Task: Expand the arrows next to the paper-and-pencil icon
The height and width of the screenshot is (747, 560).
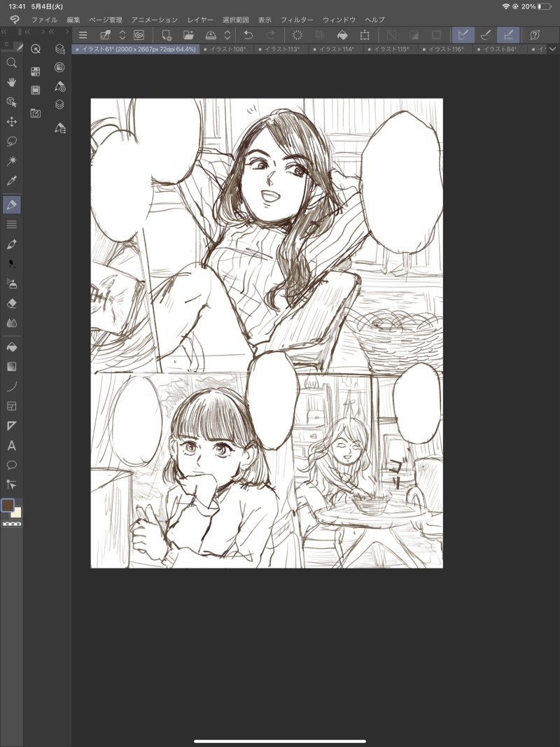Action: point(122,35)
